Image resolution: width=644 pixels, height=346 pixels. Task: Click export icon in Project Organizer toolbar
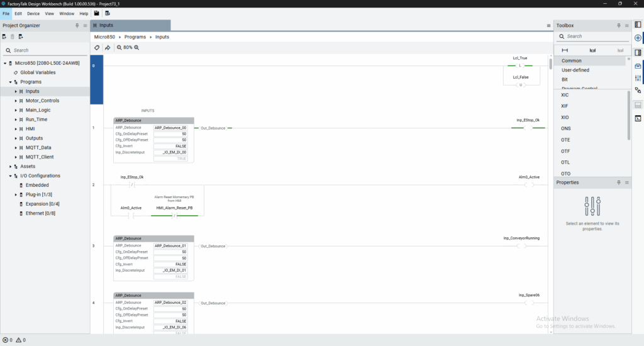pyautogui.click(x=21, y=36)
